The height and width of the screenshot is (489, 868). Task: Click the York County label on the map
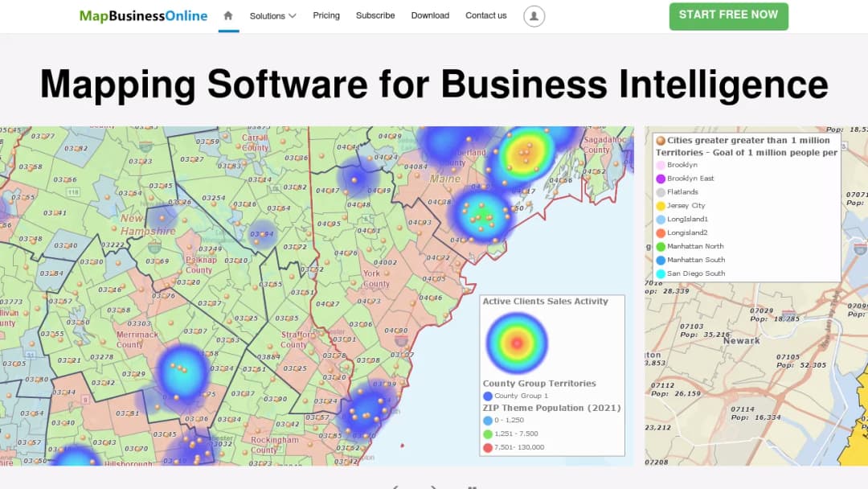[x=376, y=278]
